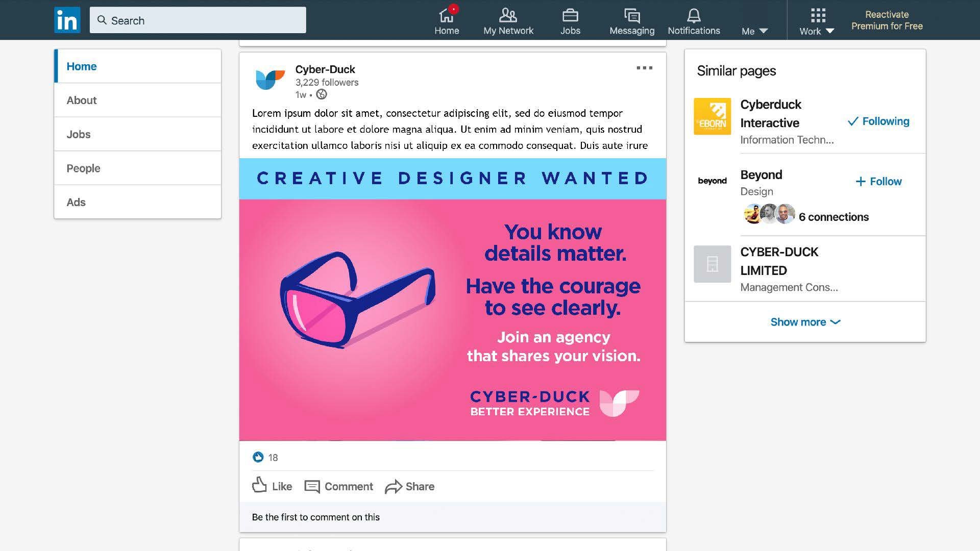Select the Ads tab in the sidebar
The height and width of the screenshot is (551, 980).
click(x=138, y=202)
